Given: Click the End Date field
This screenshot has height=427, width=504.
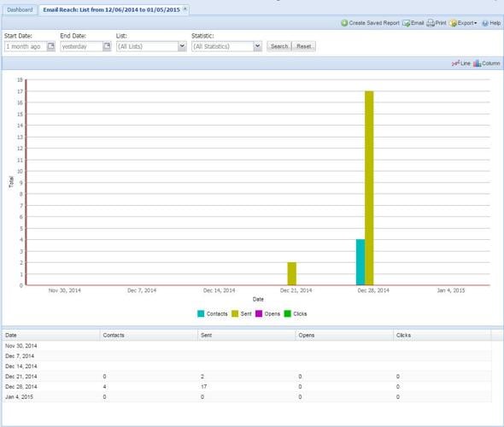Looking at the screenshot, I should pos(81,47).
